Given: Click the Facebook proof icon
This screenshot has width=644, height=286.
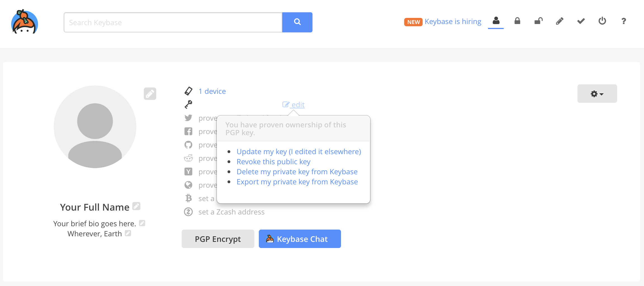Looking at the screenshot, I should pyautogui.click(x=189, y=131).
